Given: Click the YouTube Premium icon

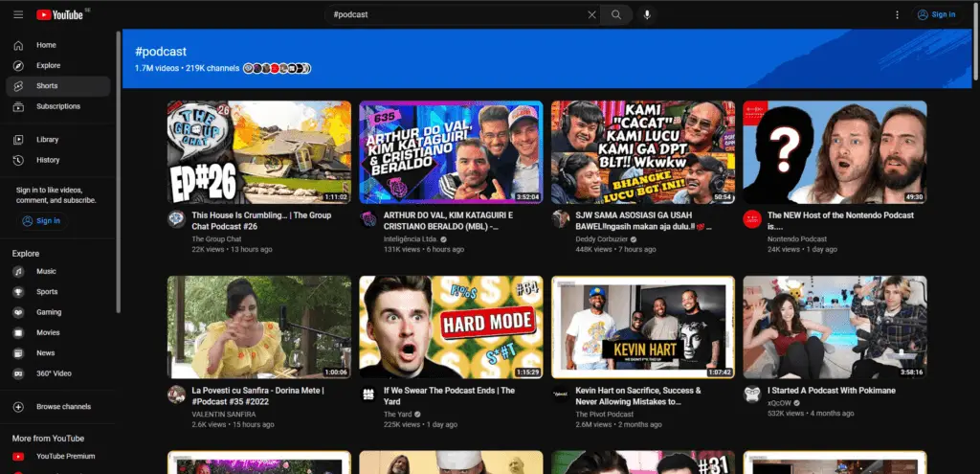Looking at the screenshot, I should 19,457.
